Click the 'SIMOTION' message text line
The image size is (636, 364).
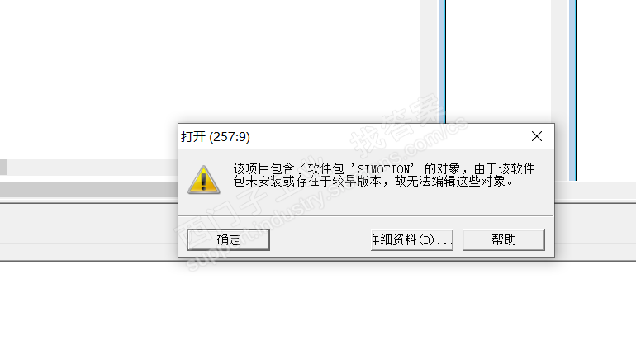click(384, 168)
